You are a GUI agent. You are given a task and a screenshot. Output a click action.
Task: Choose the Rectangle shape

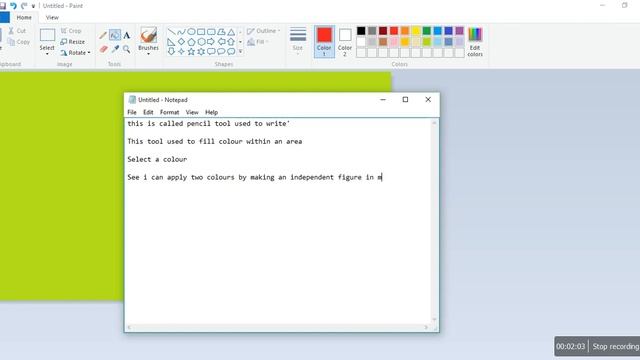tap(201, 32)
